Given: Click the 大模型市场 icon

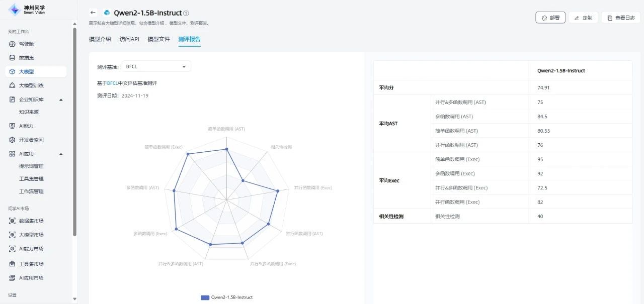Looking at the screenshot, I should (13, 235).
